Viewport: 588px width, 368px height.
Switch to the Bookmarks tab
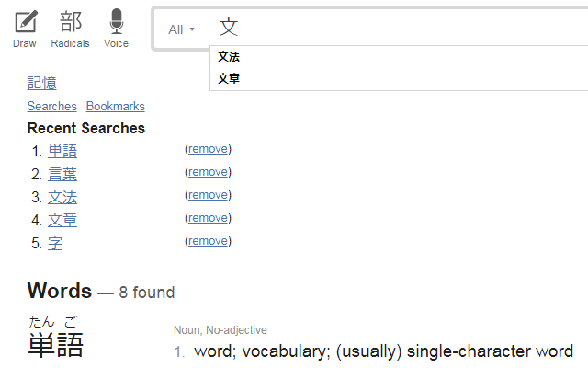pyautogui.click(x=116, y=107)
